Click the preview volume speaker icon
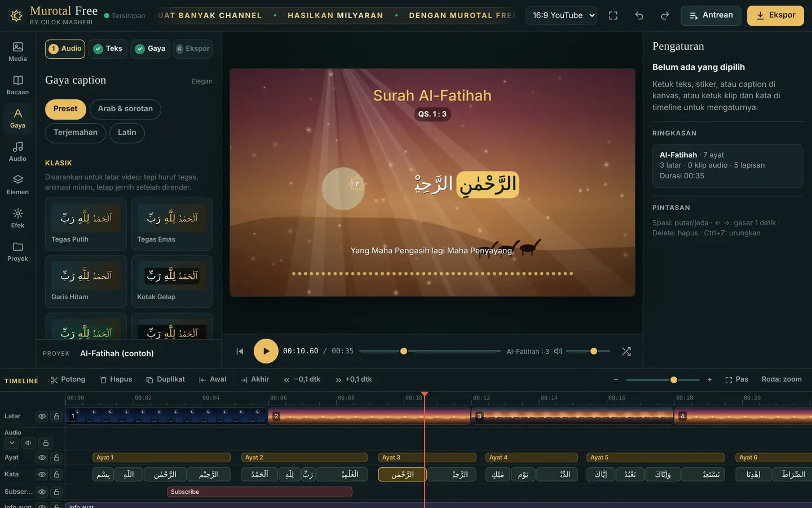 point(558,351)
